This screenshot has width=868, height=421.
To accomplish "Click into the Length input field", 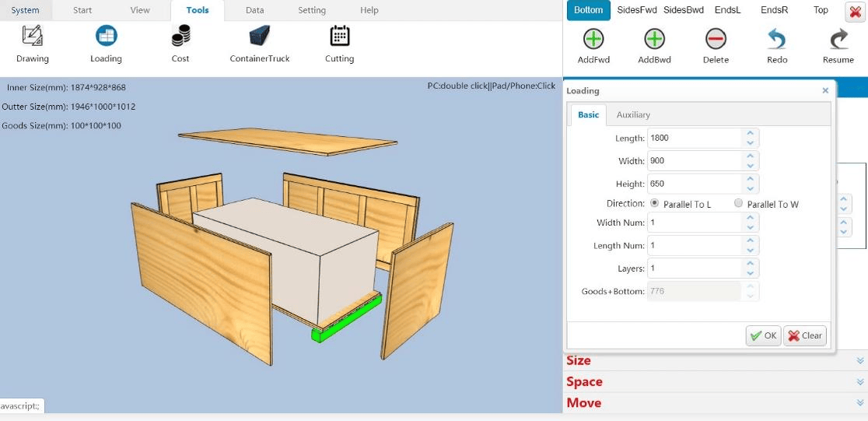I will 695,138.
